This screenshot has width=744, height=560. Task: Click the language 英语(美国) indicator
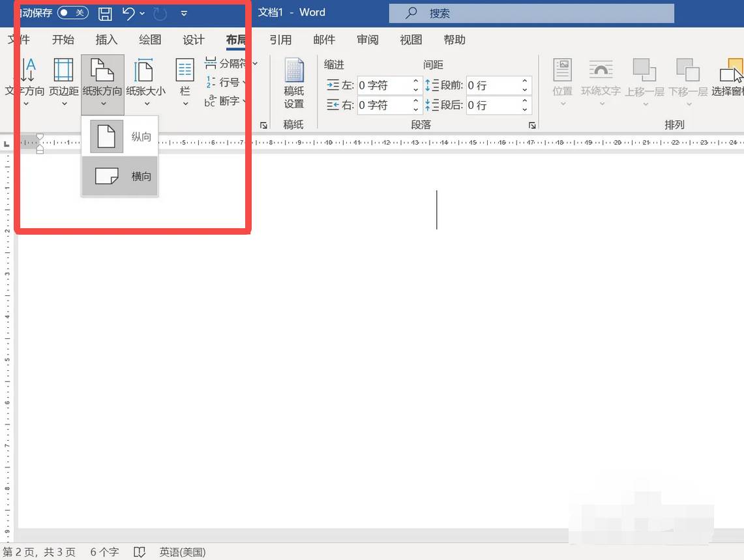182,552
